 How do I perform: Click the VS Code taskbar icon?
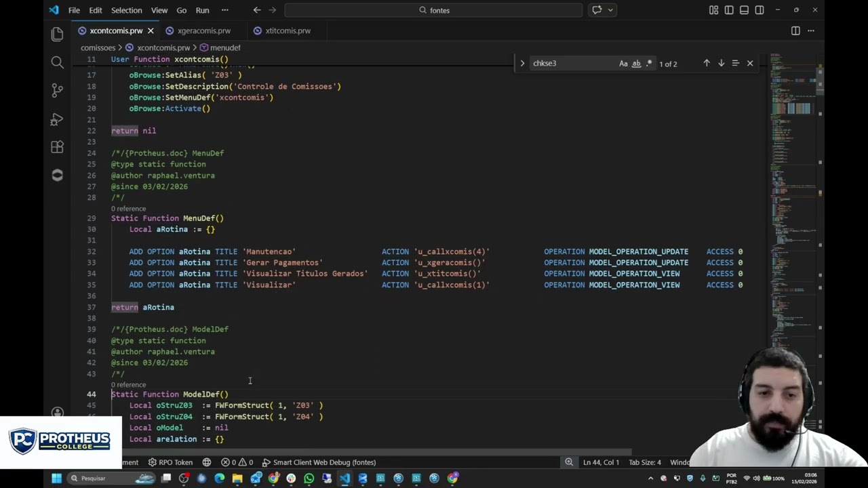344,479
